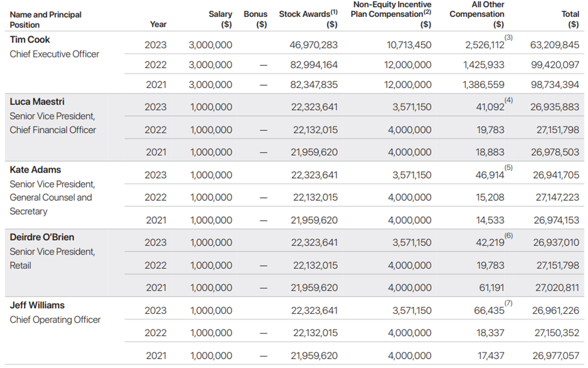The height and width of the screenshot is (368, 588).
Task: Select the total 26,935,883
Action: click(555, 107)
